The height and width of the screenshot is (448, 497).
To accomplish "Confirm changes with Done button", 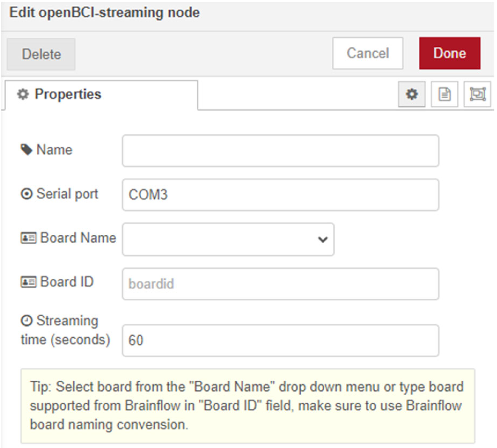I will tap(449, 53).
